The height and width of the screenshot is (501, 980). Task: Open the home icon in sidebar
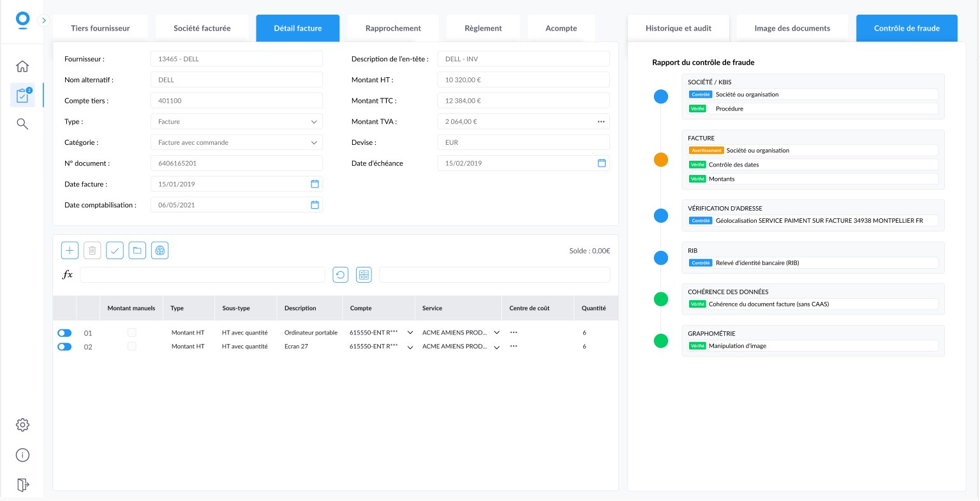coord(22,66)
